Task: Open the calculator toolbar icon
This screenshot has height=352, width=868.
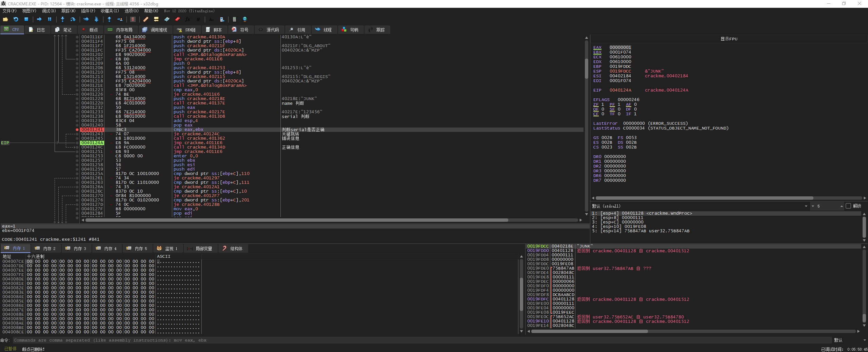Action: [x=234, y=19]
